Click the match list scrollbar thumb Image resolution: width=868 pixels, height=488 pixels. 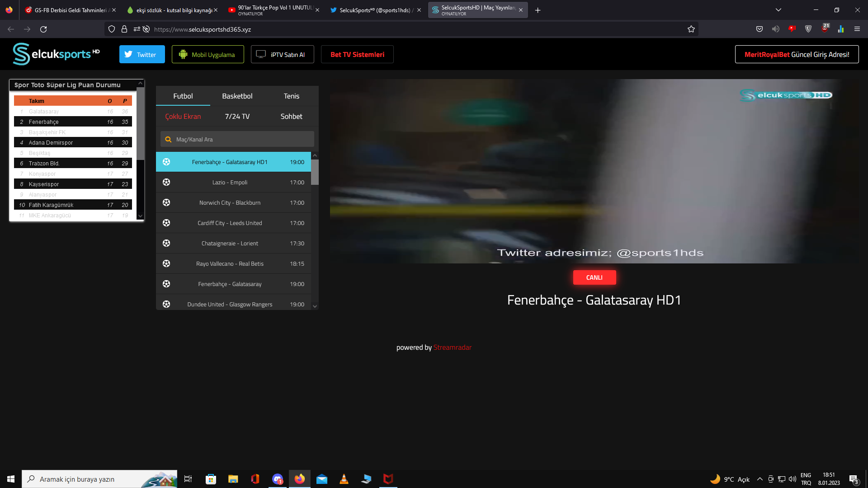click(x=315, y=172)
